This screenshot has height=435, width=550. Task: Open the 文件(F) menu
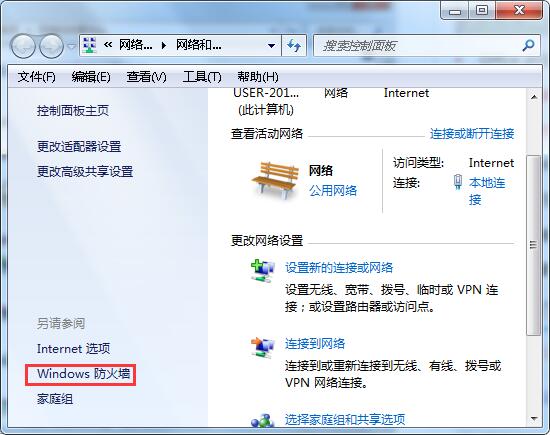point(36,76)
